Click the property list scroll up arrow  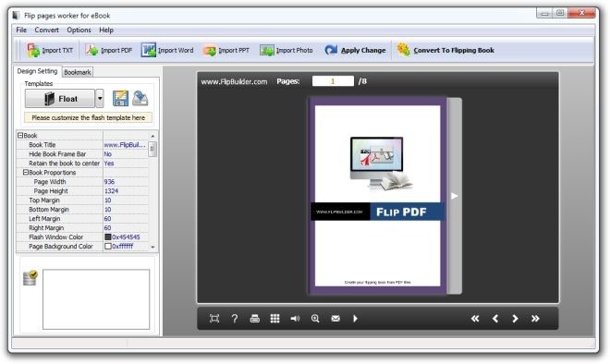(x=152, y=136)
